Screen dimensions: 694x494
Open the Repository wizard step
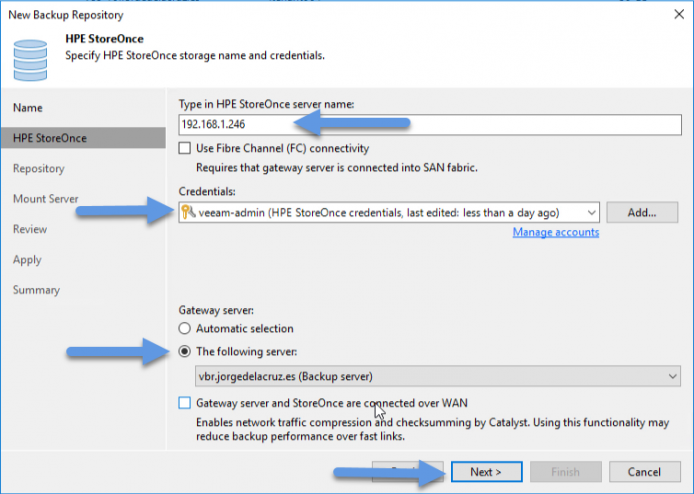pyautogui.click(x=39, y=169)
